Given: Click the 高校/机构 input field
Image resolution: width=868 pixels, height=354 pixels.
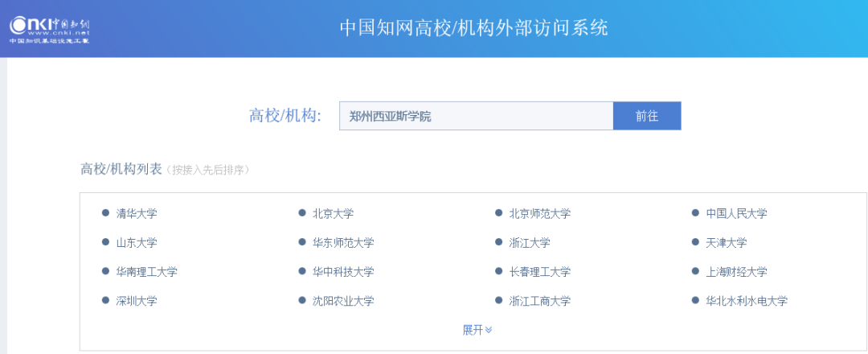Looking at the screenshot, I should [x=476, y=116].
